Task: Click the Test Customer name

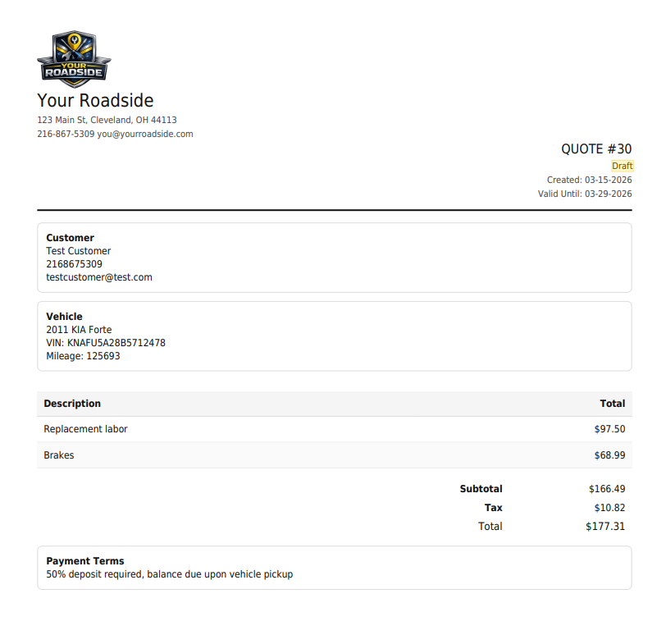Action: (78, 251)
